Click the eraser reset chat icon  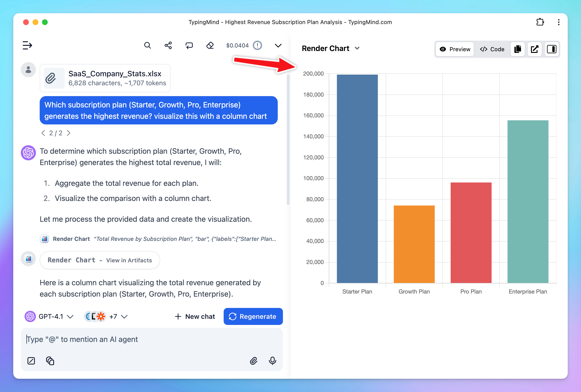point(210,46)
